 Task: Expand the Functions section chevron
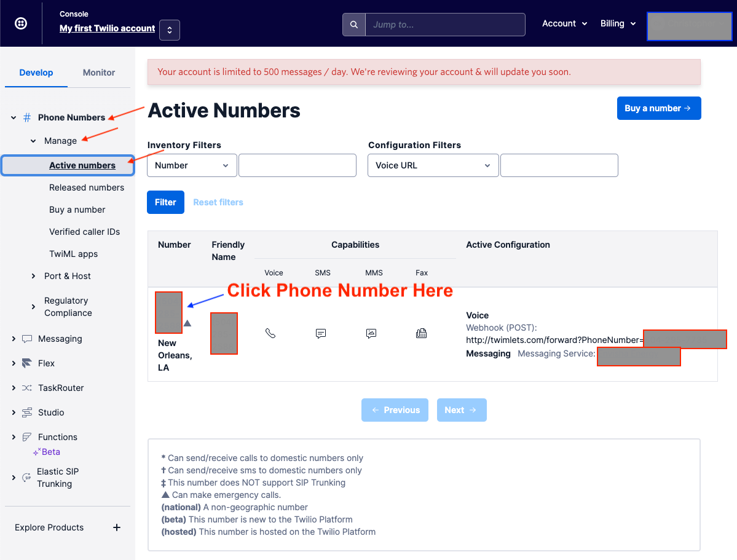point(14,437)
